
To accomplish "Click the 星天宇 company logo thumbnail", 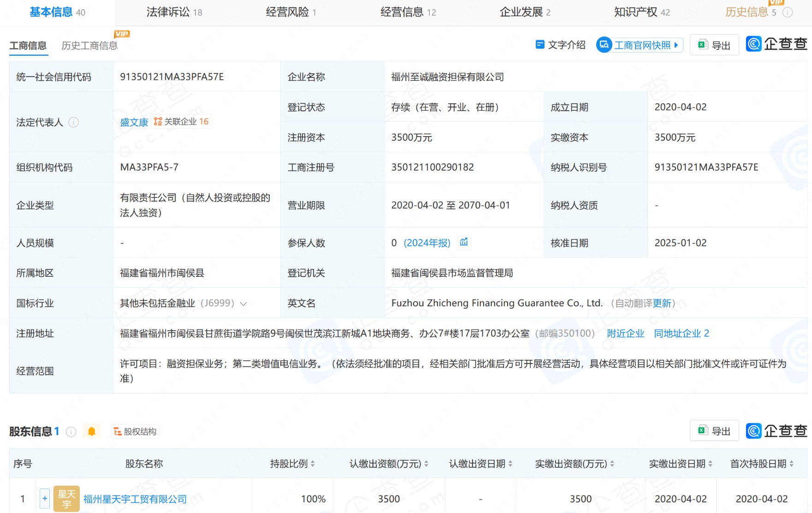I will click(66, 498).
